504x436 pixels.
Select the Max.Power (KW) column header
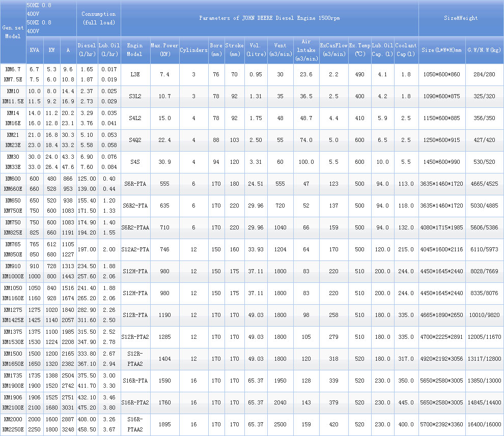pyautogui.click(x=164, y=49)
